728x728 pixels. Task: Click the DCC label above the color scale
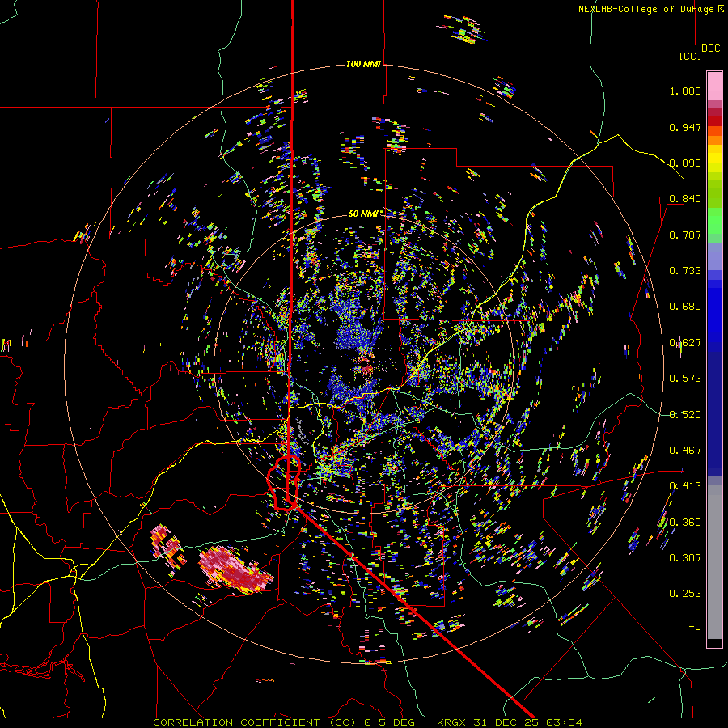pyautogui.click(x=710, y=49)
